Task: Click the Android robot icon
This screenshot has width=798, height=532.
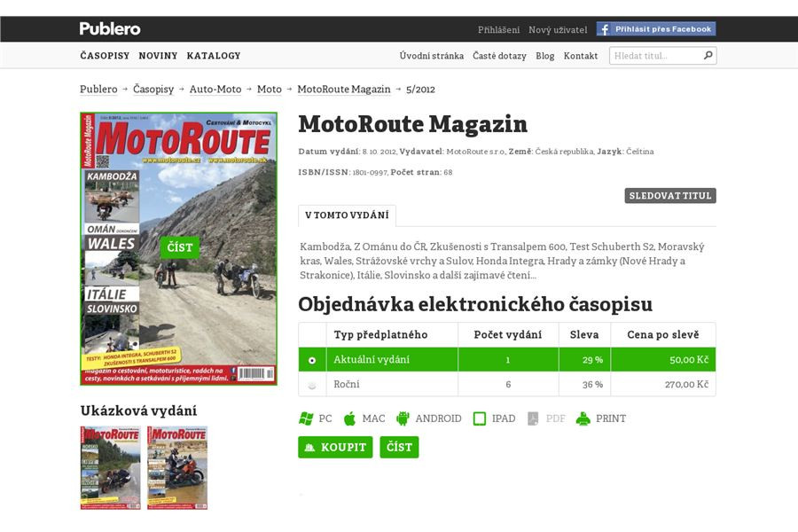Action: coord(403,419)
